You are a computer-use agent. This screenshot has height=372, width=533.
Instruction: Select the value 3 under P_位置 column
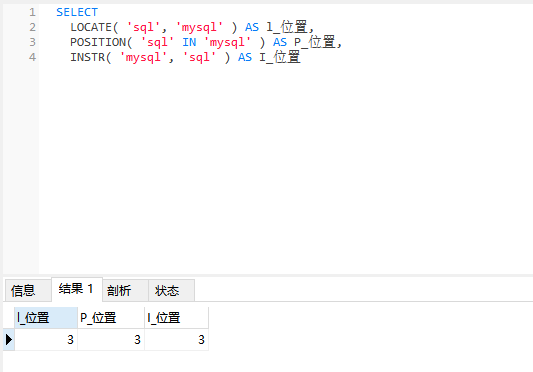pos(111,339)
